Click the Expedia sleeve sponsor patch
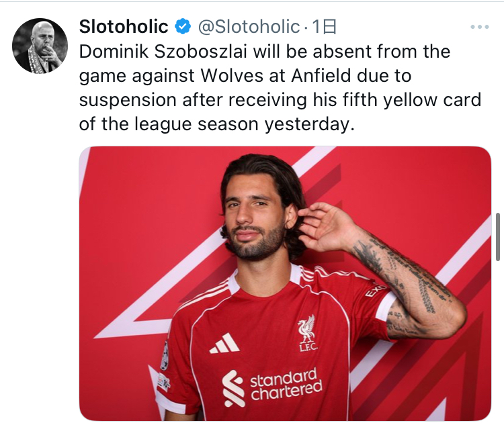Image resolution: width=504 pixels, height=431 pixels. pos(377,291)
